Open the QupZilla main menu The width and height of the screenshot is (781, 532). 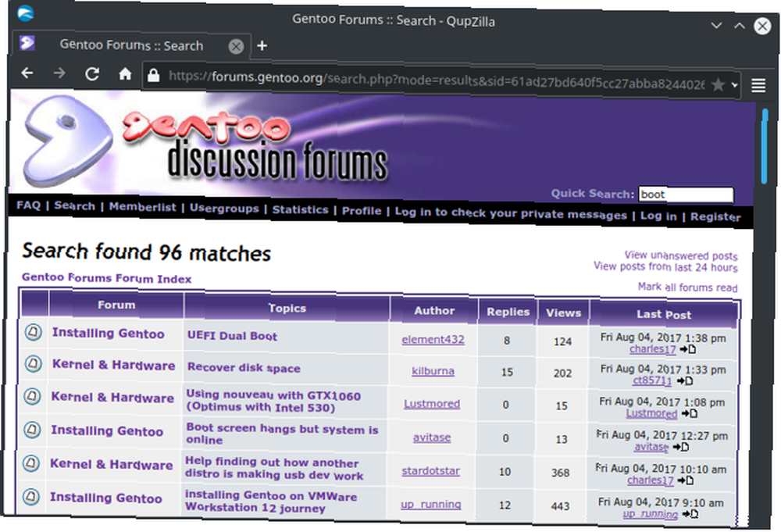pos(758,85)
